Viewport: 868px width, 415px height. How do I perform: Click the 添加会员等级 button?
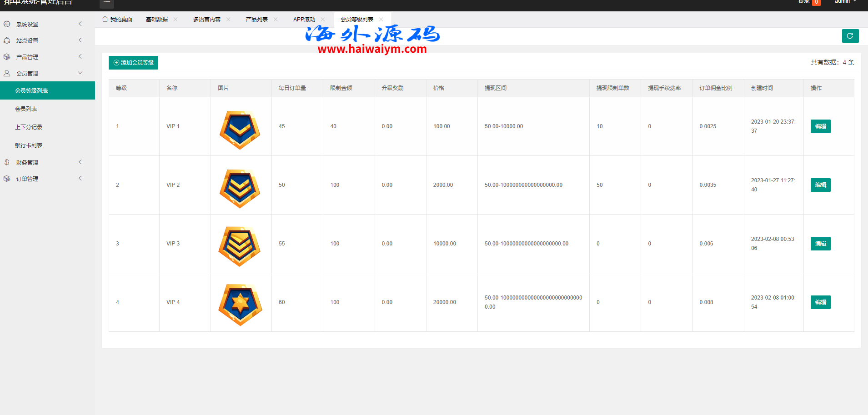tap(133, 63)
